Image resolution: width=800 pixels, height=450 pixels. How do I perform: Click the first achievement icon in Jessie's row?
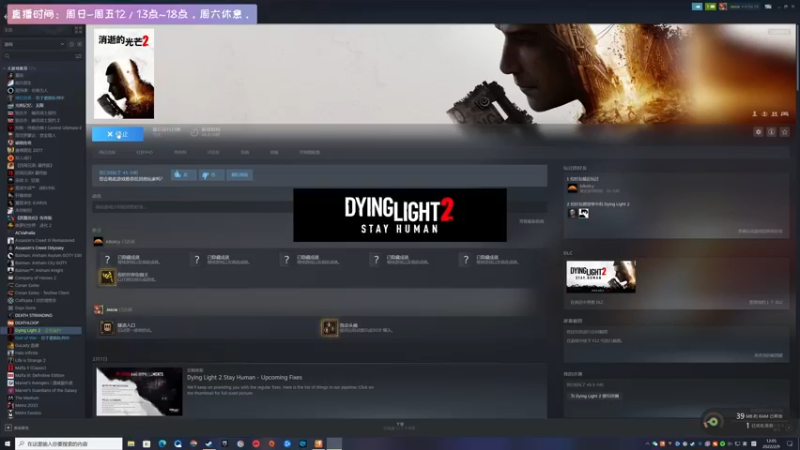(x=107, y=328)
